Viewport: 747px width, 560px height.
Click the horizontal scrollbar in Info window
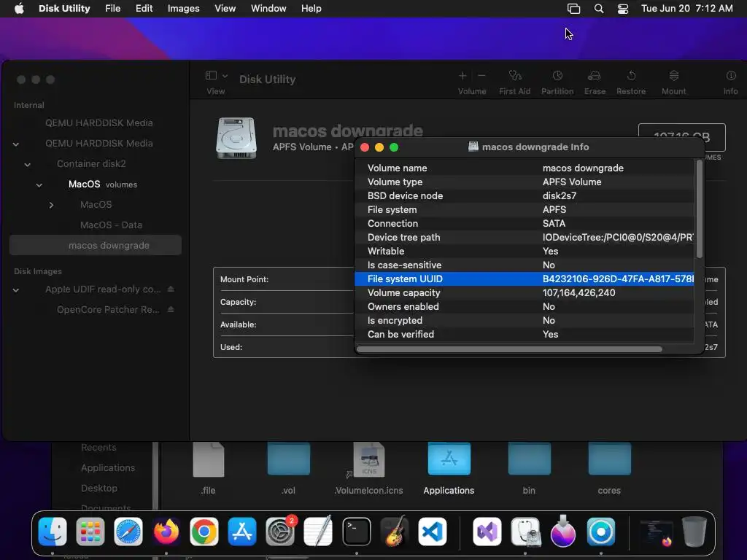(509, 349)
